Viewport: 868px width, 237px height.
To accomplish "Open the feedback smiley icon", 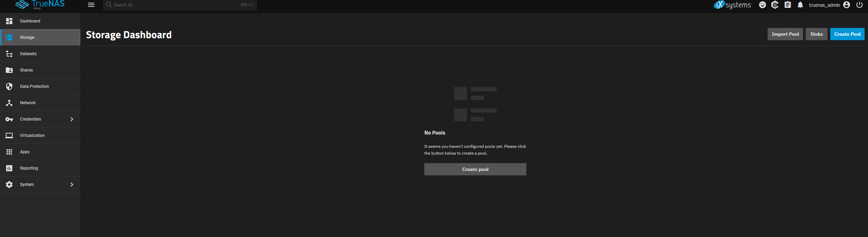I will click(763, 5).
